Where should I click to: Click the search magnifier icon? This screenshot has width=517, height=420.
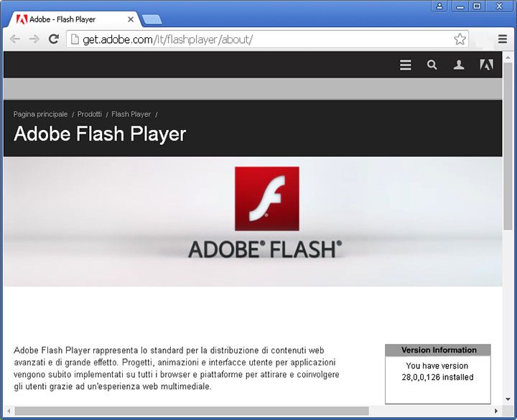click(x=432, y=65)
